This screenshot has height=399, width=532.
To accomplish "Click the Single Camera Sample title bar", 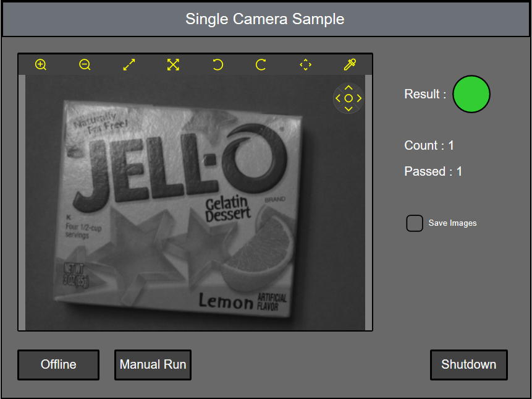I will tap(265, 19).
